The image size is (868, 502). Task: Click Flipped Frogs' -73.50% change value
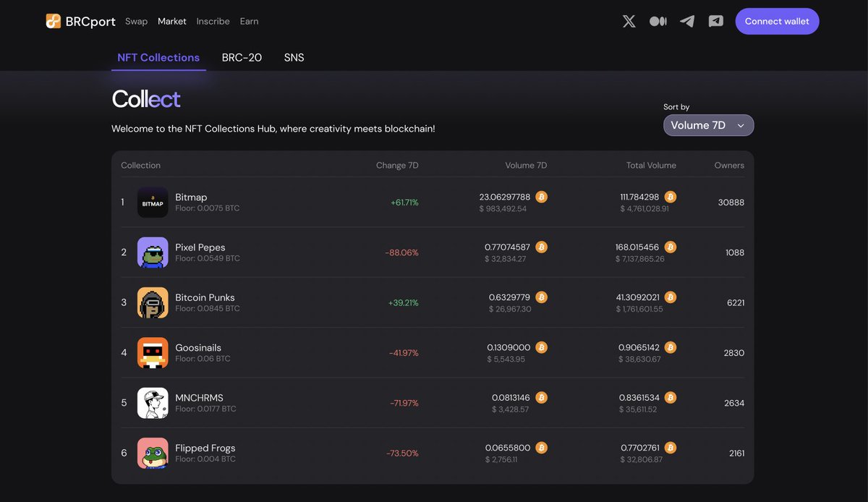pyautogui.click(x=402, y=453)
